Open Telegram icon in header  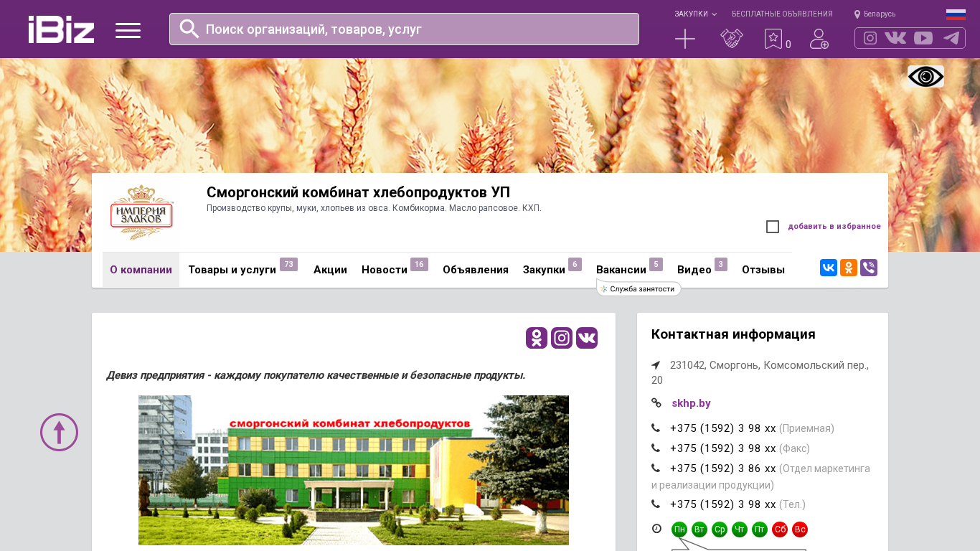[x=951, y=38]
